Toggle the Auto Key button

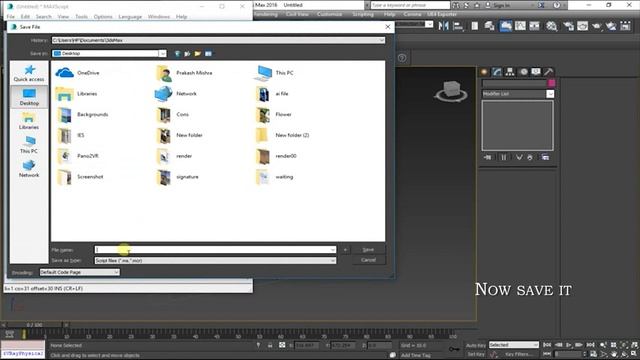[476, 345]
